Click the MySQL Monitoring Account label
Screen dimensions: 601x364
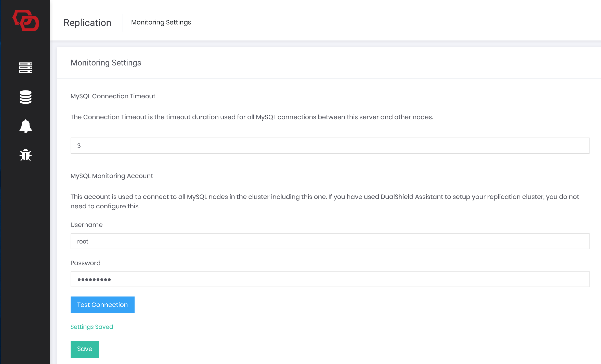(x=112, y=176)
